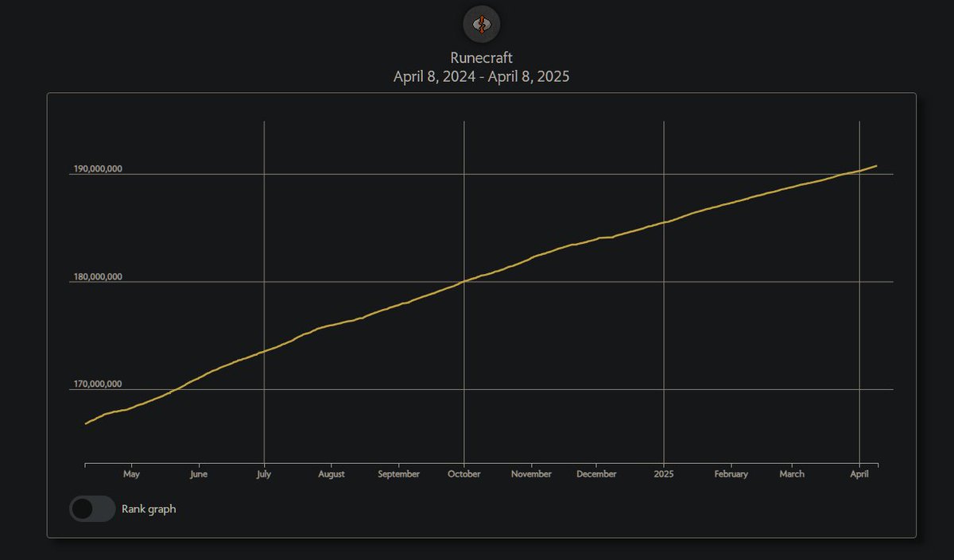The width and height of the screenshot is (954, 560).
Task: Click the 180,000,000 axis label
Action: pos(98,277)
